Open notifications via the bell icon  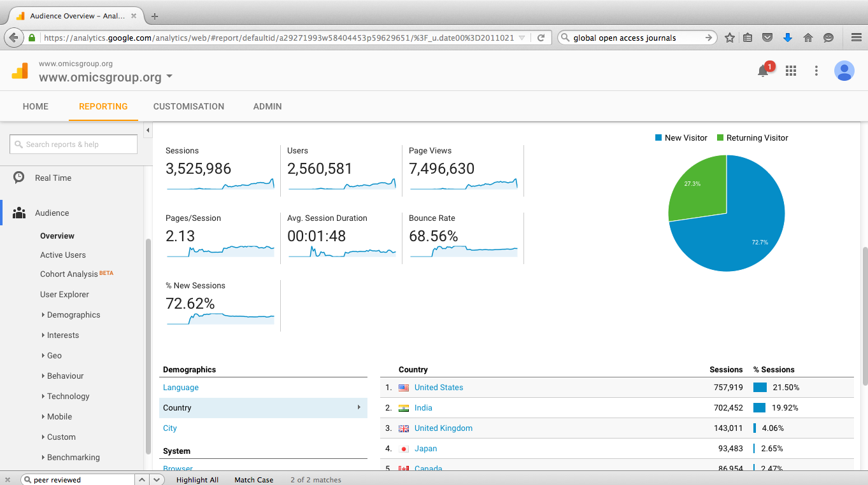(x=762, y=71)
